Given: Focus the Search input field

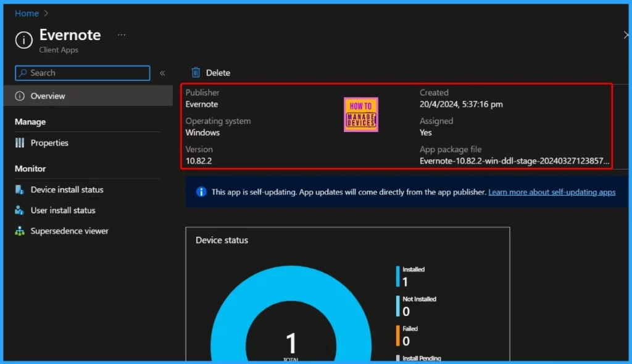Looking at the screenshot, I should [x=83, y=73].
